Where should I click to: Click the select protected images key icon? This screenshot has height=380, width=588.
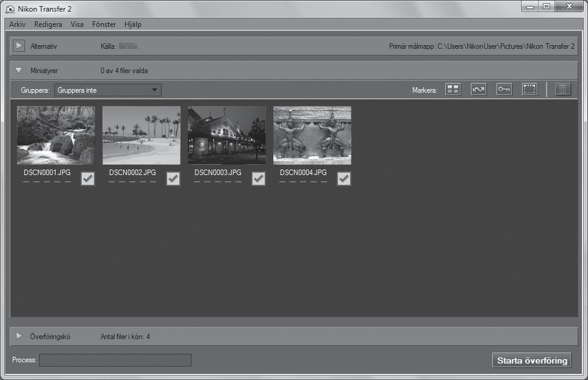click(504, 89)
